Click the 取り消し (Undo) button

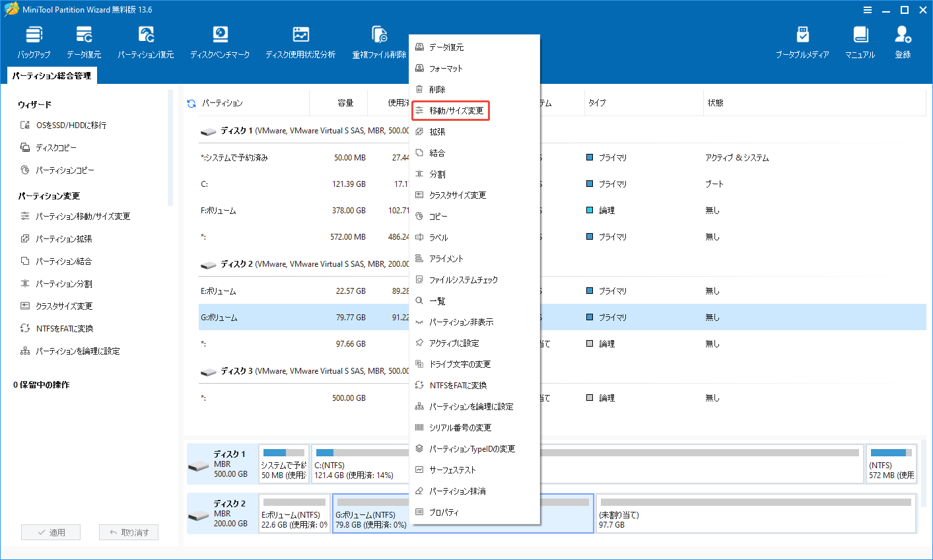128,532
